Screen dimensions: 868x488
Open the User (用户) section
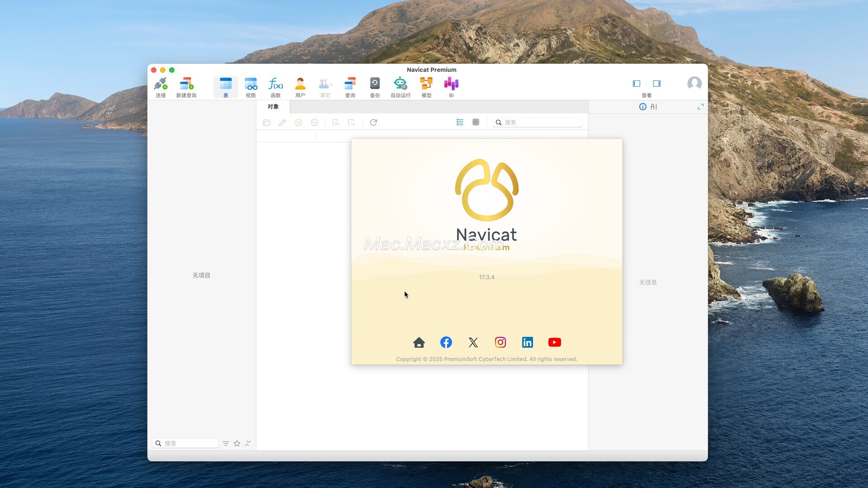(x=300, y=84)
